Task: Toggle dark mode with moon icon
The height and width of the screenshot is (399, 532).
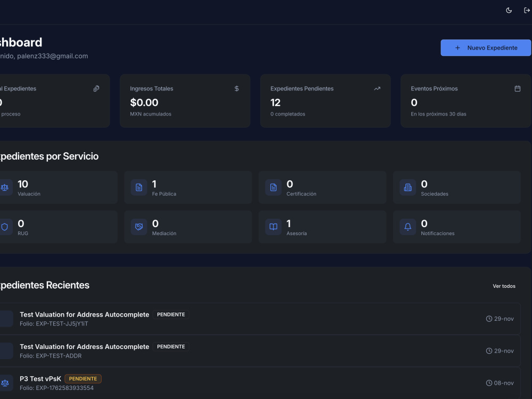Action: point(509,11)
